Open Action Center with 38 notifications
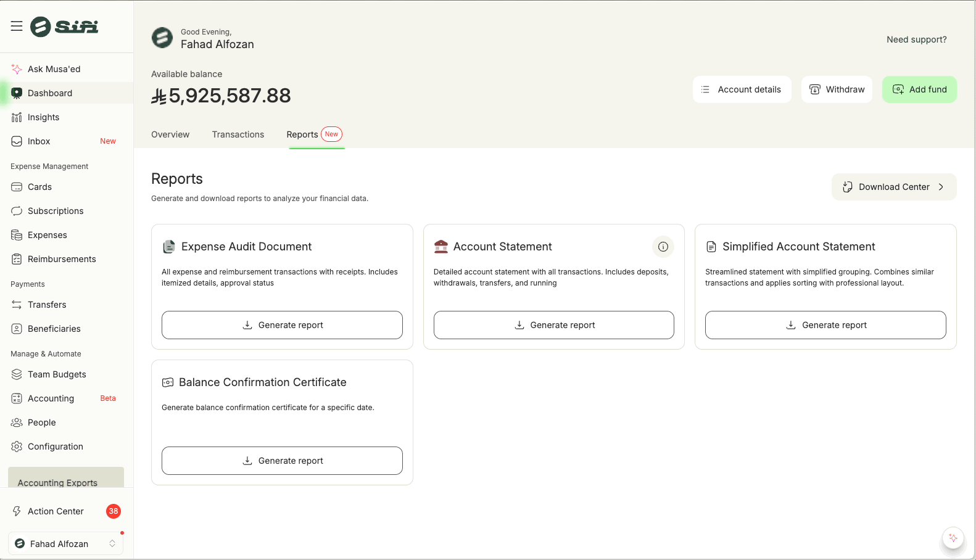This screenshot has height=560, width=976. (x=56, y=511)
